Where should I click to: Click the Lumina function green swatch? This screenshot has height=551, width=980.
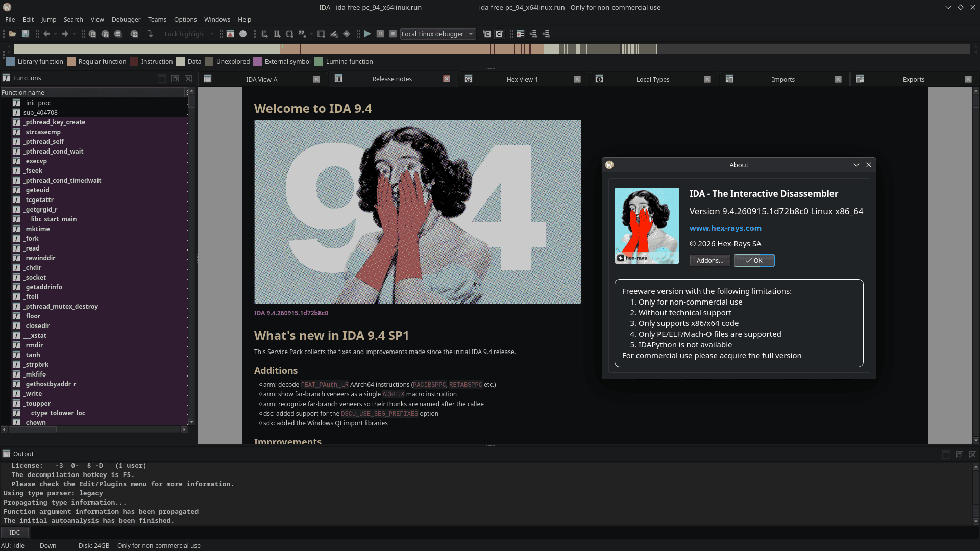[x=319, y=61]
